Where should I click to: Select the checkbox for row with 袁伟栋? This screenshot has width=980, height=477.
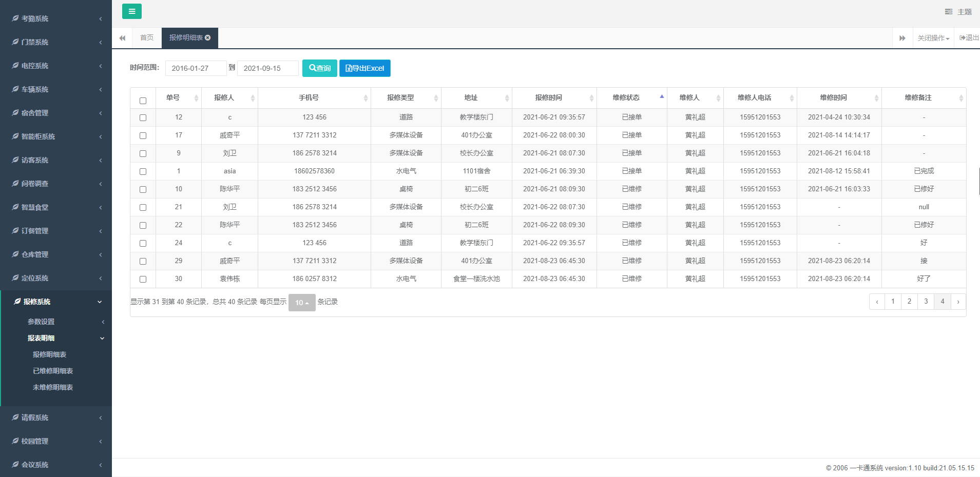coord(143,279)
